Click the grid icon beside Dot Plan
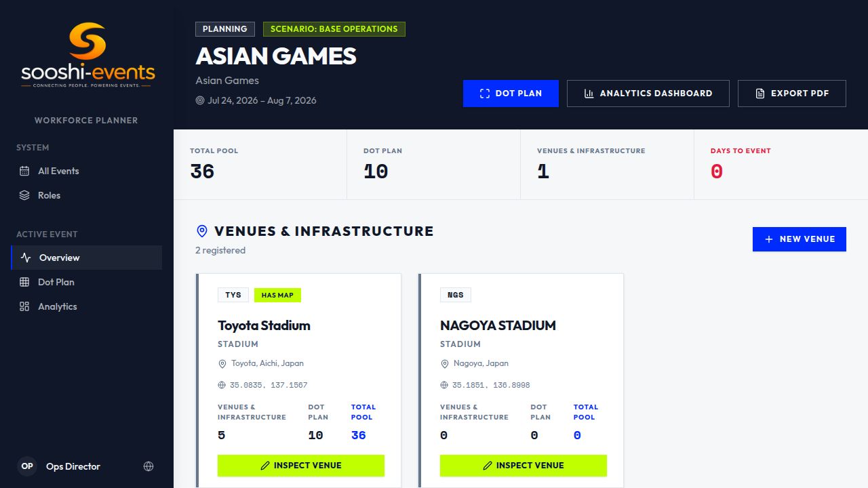The width and height of the screenshot is (868, 488). (x=24, y=282)
